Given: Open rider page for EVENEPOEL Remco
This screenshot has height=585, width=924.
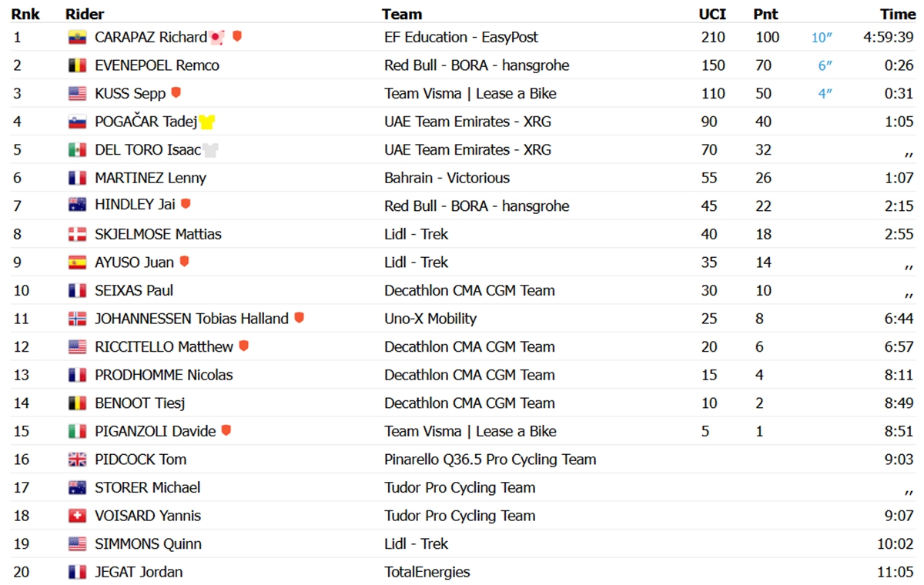Looking at the screenshot, I should click(x=157, y=65).
